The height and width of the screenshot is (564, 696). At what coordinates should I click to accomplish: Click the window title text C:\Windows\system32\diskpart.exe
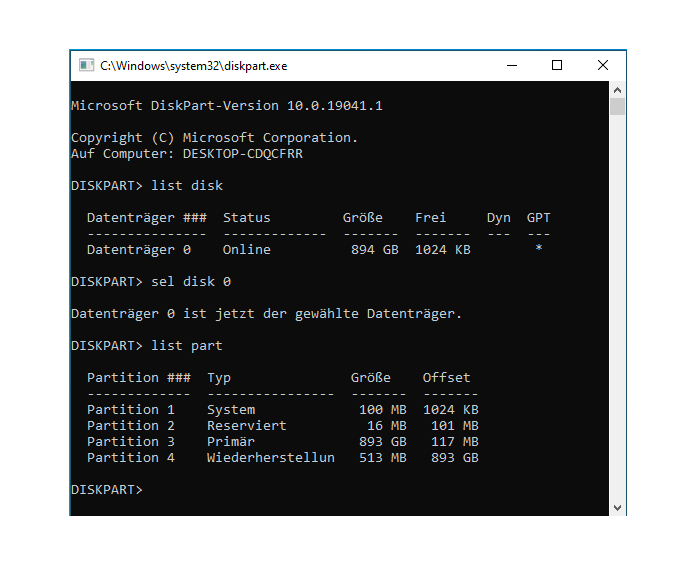click(194, 66)
